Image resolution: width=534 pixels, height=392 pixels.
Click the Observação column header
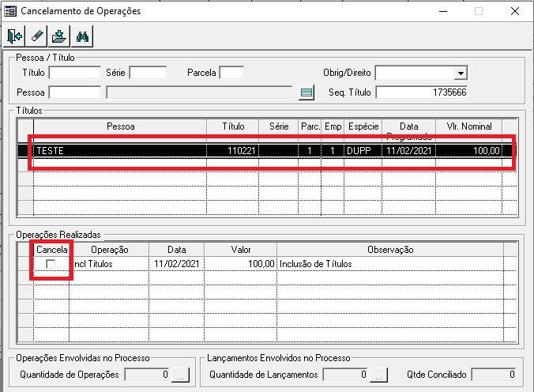tap(390, 250)
